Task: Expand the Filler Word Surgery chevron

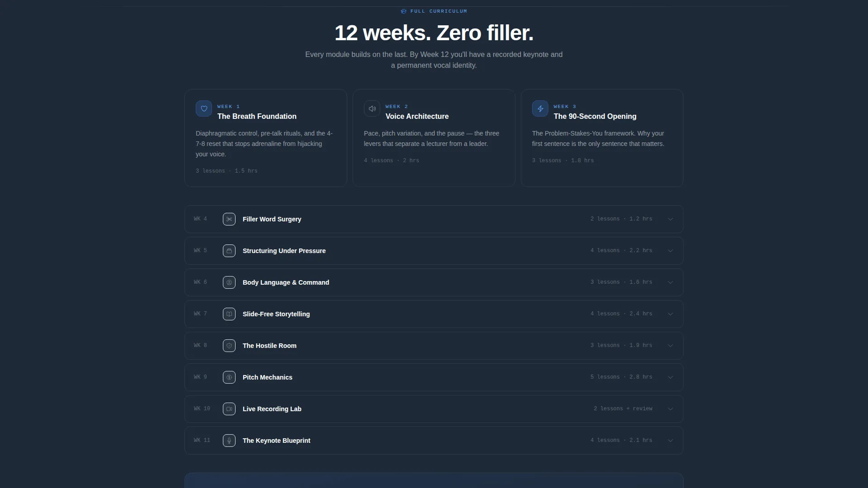Action: click(670, 219)
